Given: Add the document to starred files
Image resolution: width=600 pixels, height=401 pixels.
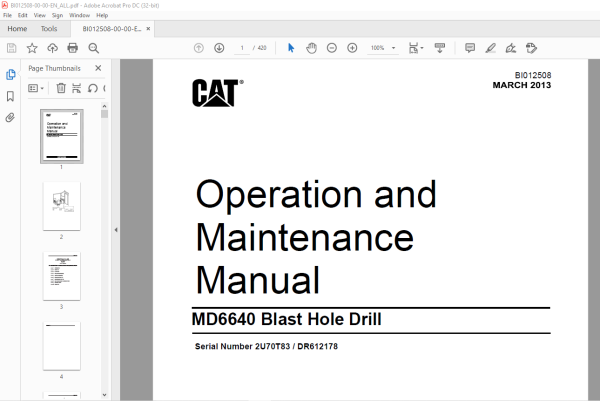Looking at the screenshot, I should (32, 48).
